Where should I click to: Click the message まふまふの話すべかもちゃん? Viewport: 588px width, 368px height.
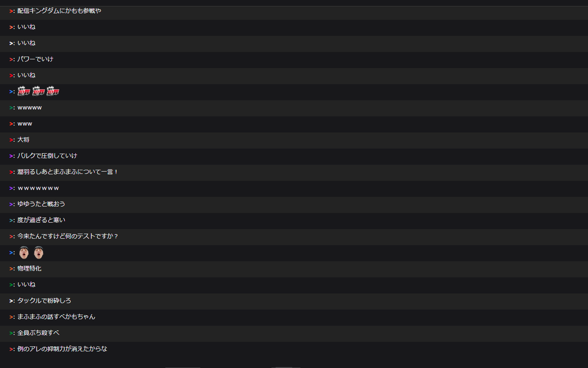pyautogui.click(x=57, y=316)
